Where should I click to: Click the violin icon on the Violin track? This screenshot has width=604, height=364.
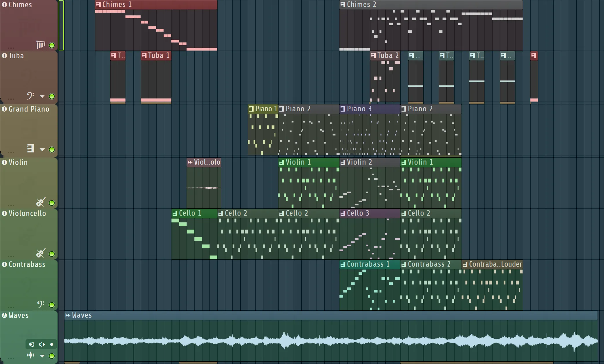pyautogui.click(x=41, y=202)
